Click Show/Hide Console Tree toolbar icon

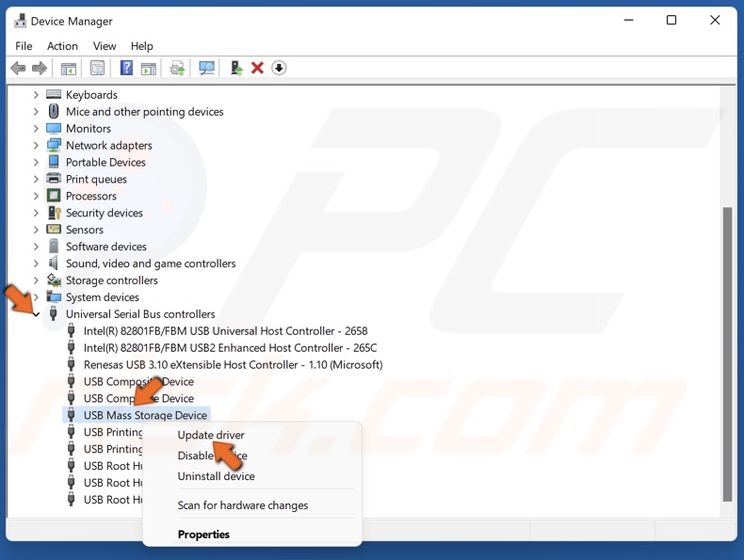(69, 69)
